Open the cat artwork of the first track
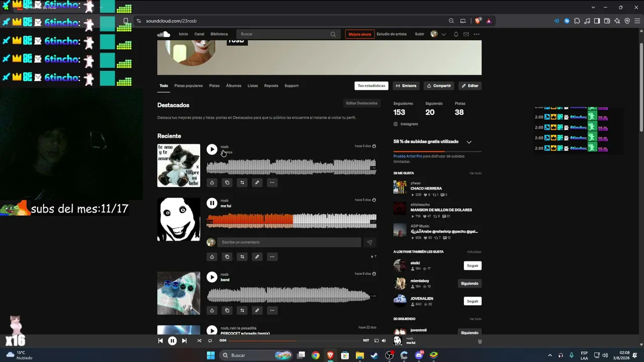The height and width of the screenshot is (362, 644). click(179, 165)
